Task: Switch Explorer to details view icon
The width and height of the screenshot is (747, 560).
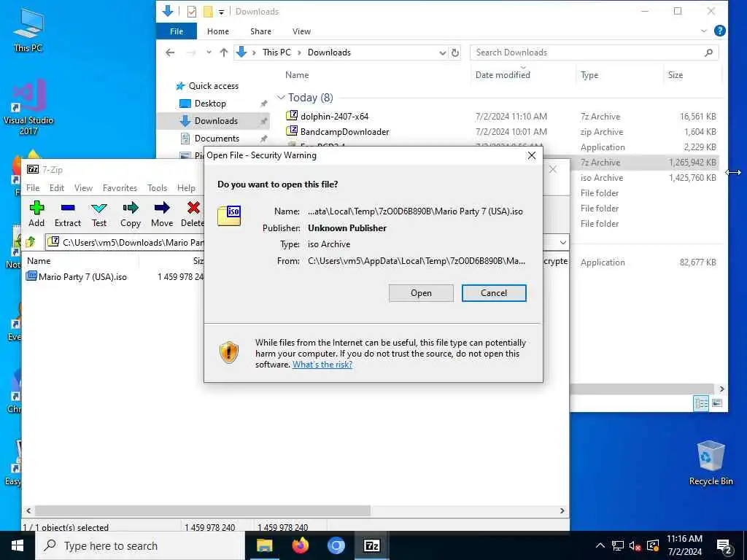Action: coord(701,403)
